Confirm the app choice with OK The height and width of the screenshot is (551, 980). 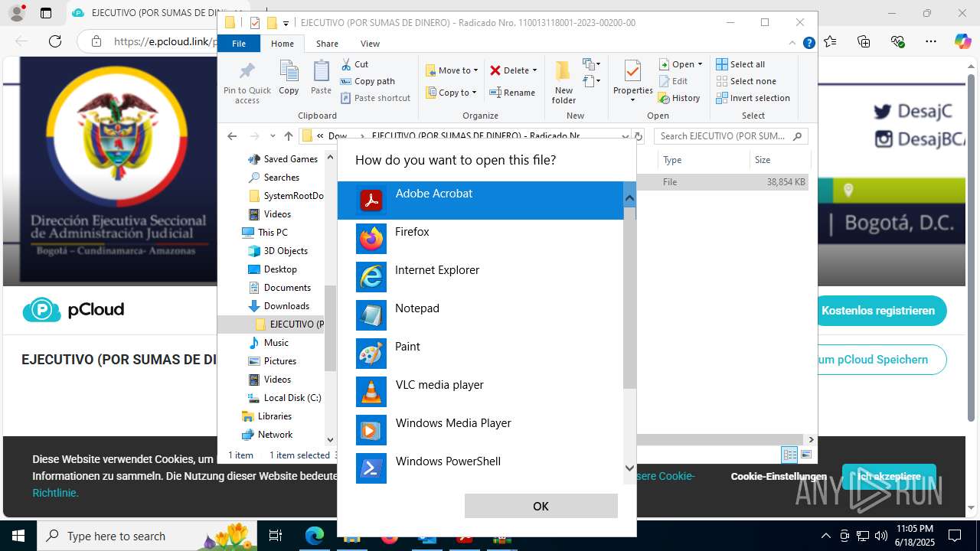(x=541, y=506)
